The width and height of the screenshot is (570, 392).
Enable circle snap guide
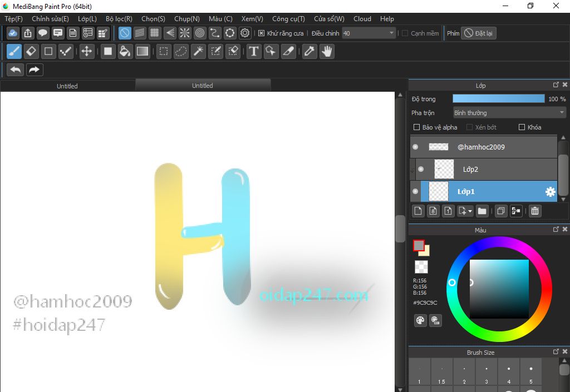click(200, 33)
